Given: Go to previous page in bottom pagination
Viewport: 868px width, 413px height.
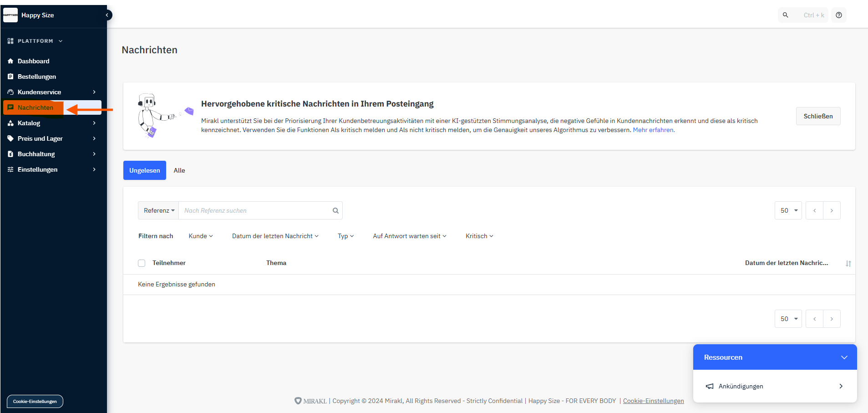Looking at the screenshot, I should [x=814, y=319].
